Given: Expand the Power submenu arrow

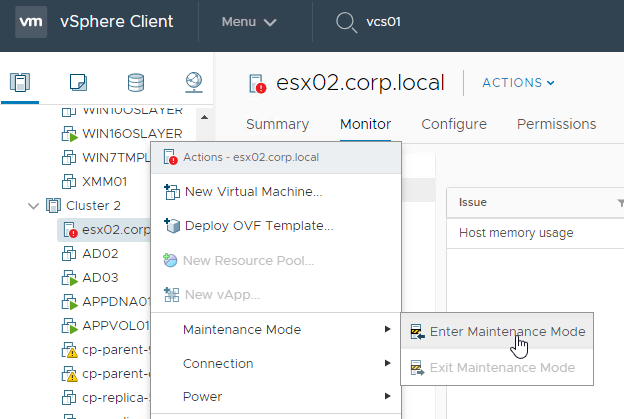Looking at the screenshot, I should tap(387, 396).
